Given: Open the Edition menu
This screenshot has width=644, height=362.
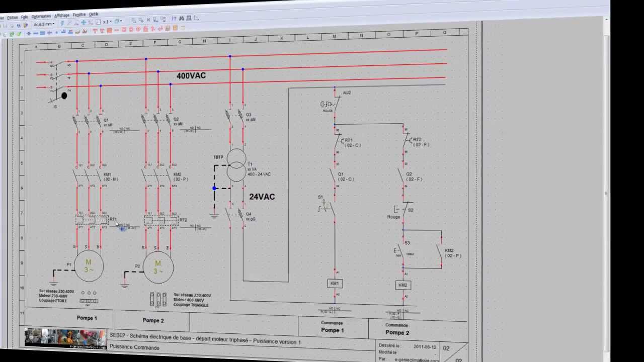Looking at the screenshot, I should tap(12, 17).
